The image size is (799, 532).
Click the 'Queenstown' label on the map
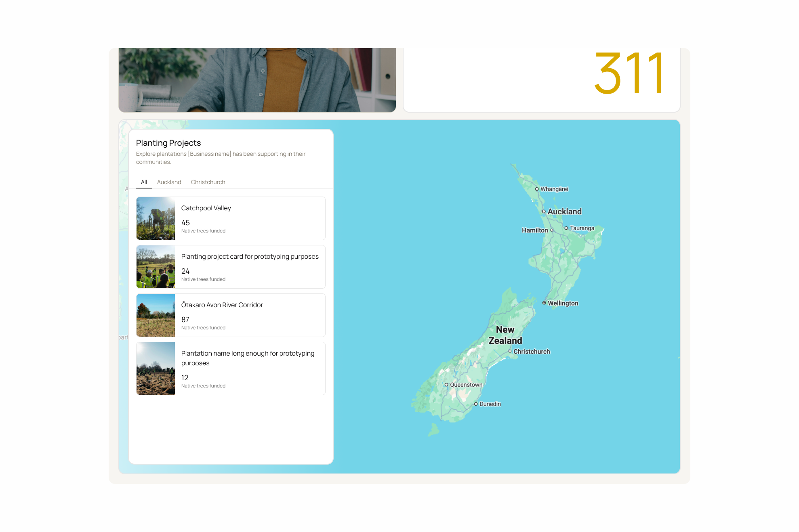pyautogui.click(x=466, y=385)
